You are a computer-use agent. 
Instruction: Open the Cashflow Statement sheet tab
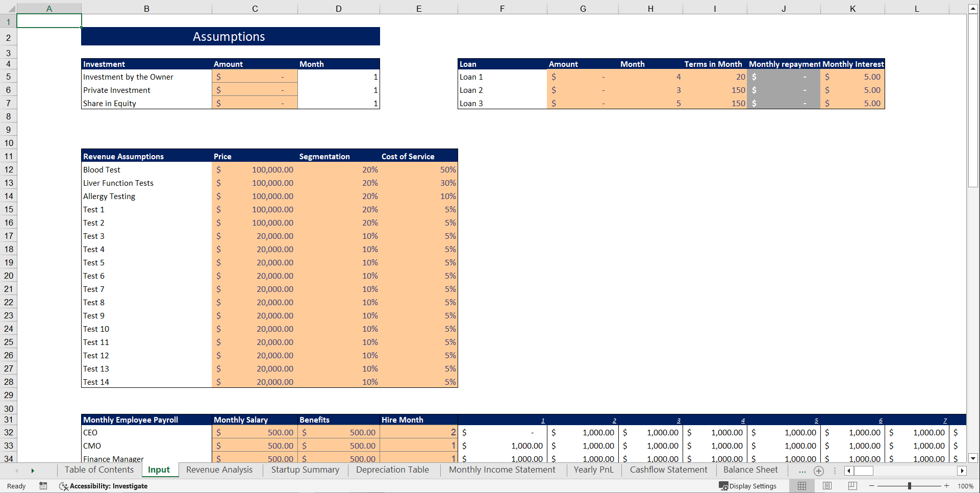click(x=668, y=470)
